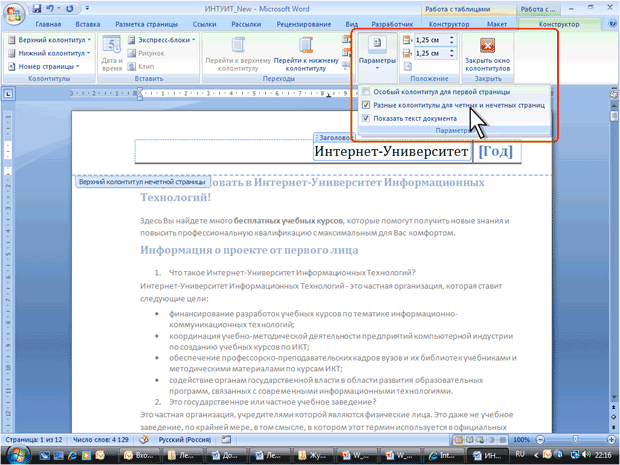Viewport: 620px width, 465px height.
Task: Toggle ruler button above vertical scrollbar
Action: pyautogui.click(x=614, y=95)
